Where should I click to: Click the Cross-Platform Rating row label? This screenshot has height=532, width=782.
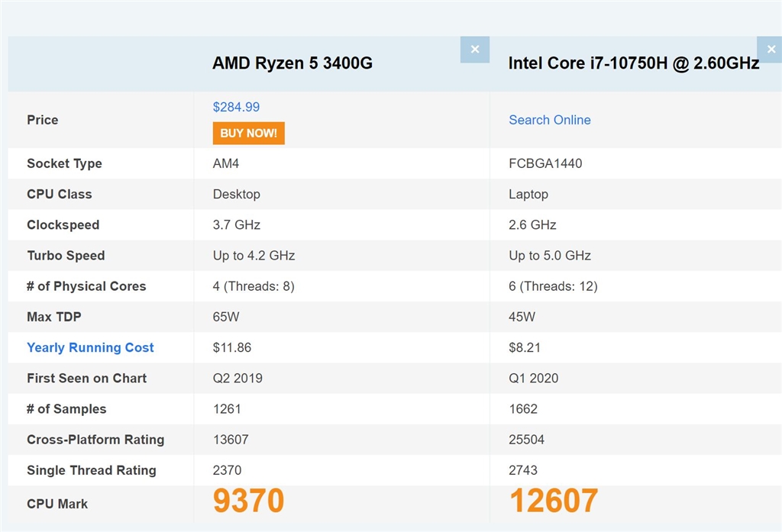click(x=95, y=440)
